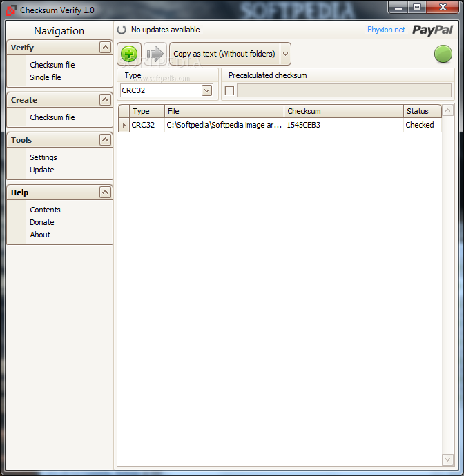
Task: Click the Help section header
Action: pyautogui.click(x=59, y=192)
